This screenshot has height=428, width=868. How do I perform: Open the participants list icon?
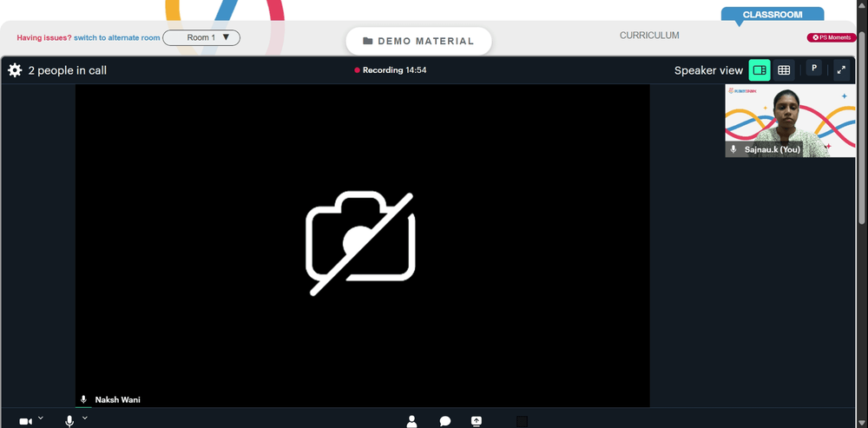click(411, 422)
